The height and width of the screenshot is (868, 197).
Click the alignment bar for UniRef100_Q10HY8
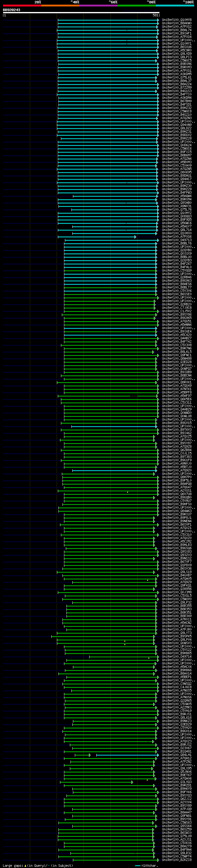click(108, 20)
